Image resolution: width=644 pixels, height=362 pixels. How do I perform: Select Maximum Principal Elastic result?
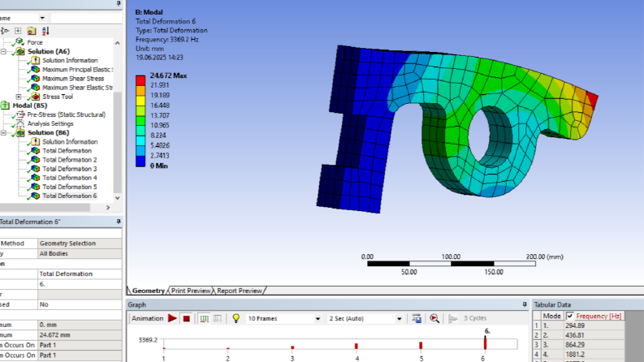point(77,69)
